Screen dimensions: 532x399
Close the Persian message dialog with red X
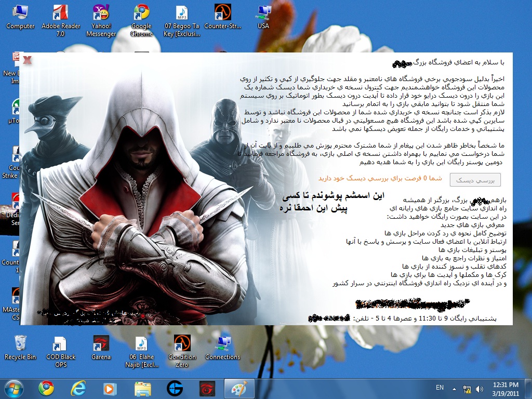[x=27, y=60]
